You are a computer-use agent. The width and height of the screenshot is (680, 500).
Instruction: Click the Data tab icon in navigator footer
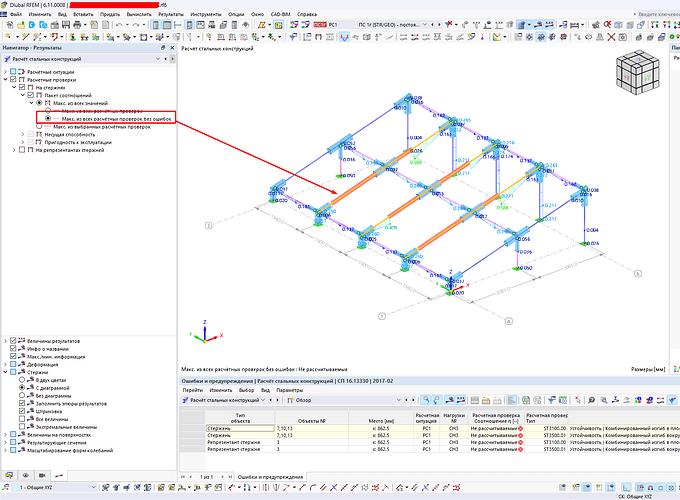point(9,475)
